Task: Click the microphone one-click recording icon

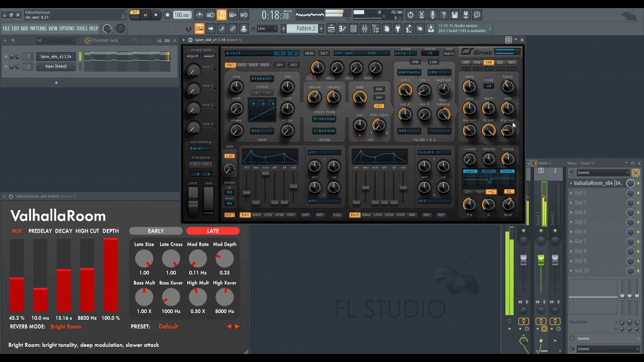Action: coord(433,15)
